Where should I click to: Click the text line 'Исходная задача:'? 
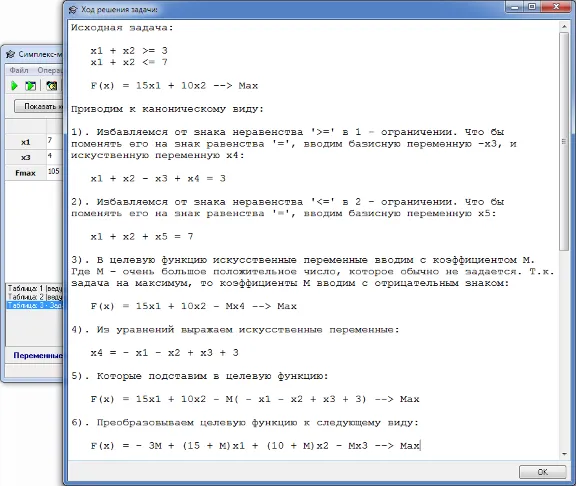coord(122,28)
